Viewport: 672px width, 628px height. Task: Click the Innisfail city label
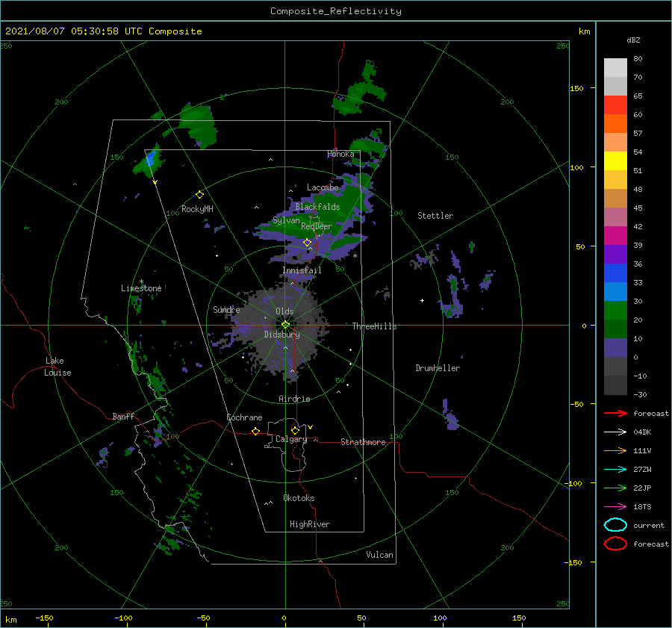(x=302, y=270)
